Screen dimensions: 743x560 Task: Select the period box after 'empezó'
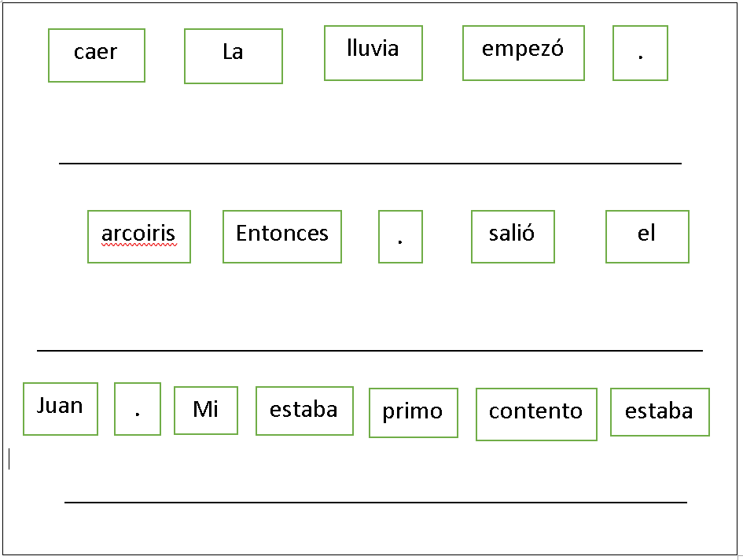640,53
